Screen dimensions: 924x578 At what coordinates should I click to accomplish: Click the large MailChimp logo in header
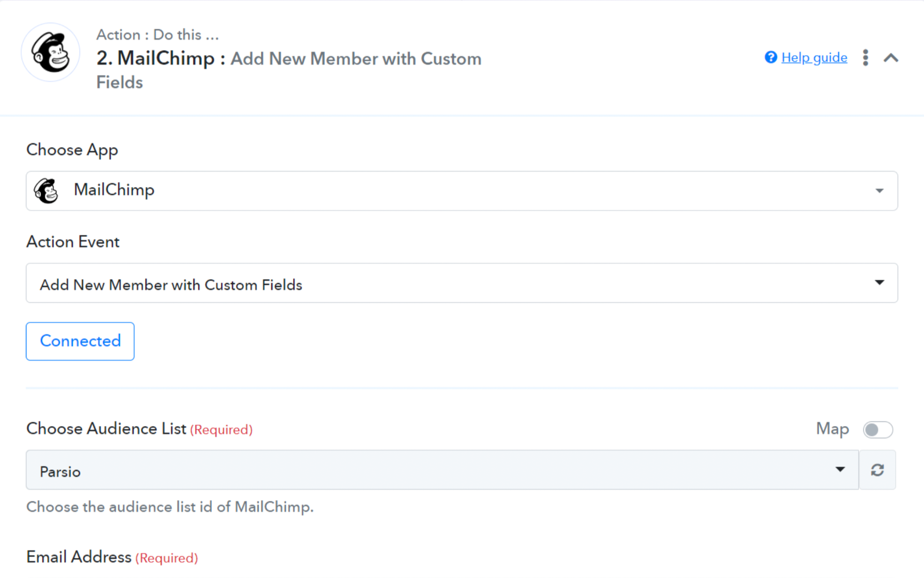(51, 52)
